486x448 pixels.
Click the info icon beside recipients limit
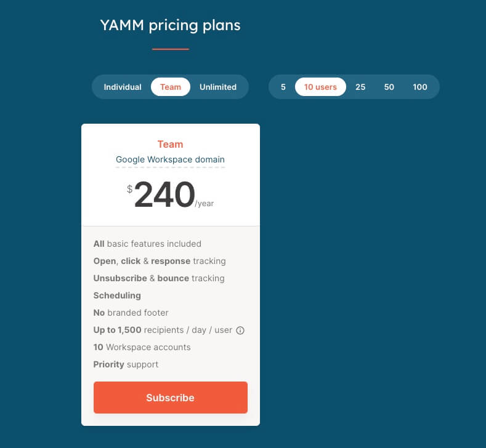240,330
